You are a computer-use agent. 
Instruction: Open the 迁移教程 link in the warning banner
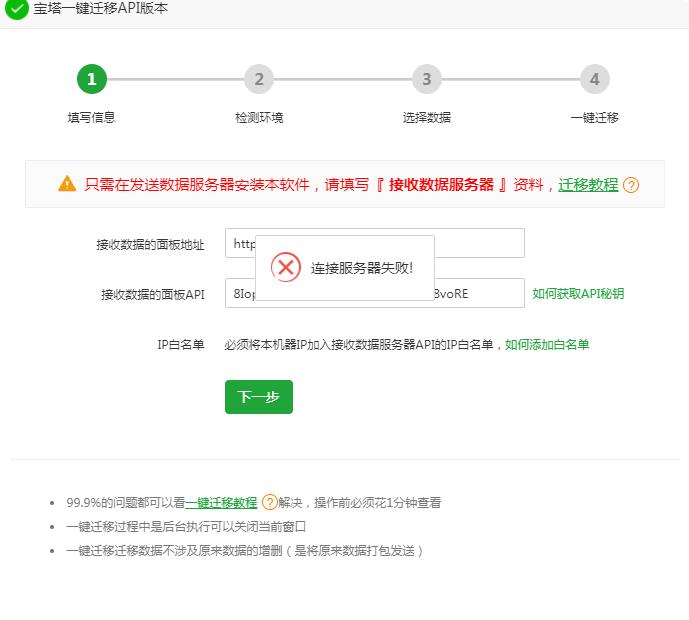588,185
